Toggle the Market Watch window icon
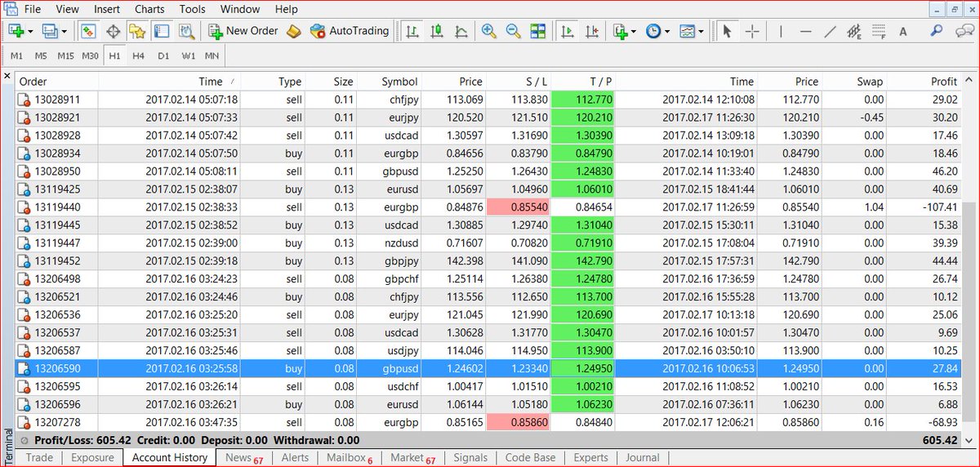This screenshot has width=980, height=467. (89, 31)
